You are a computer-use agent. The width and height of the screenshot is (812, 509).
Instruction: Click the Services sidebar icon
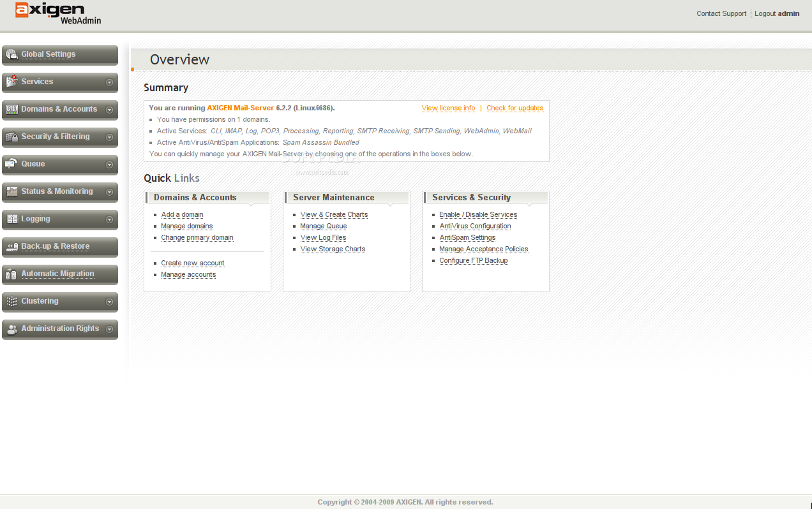click(x=11, y=82)
